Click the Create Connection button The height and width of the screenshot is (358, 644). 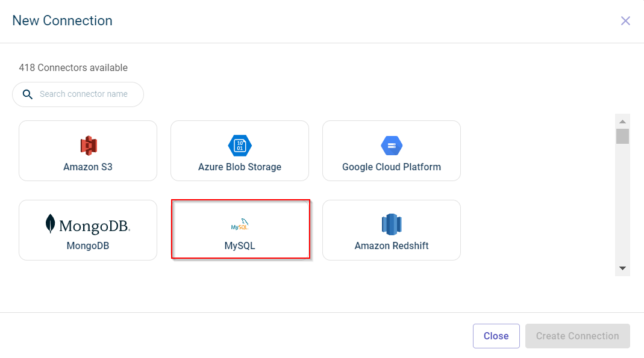click(577, 336)
